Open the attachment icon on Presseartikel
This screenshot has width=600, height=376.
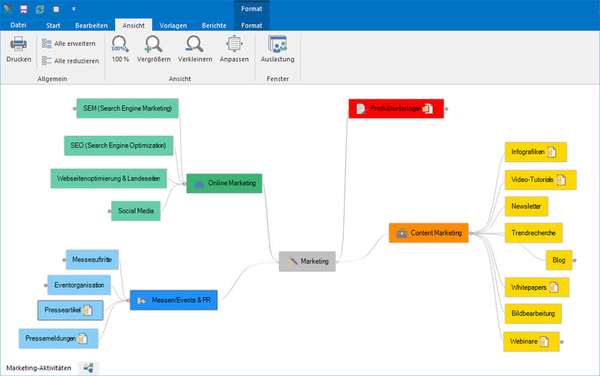[x=88, y=310]
